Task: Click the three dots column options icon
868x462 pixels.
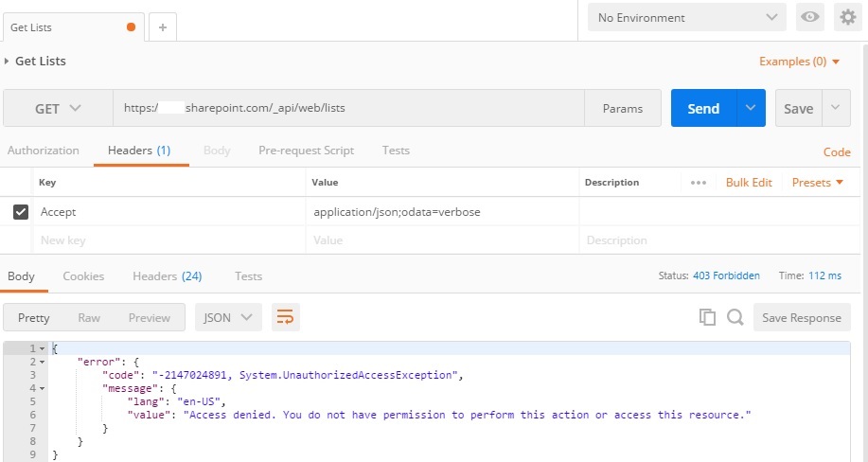Action: 698,183
